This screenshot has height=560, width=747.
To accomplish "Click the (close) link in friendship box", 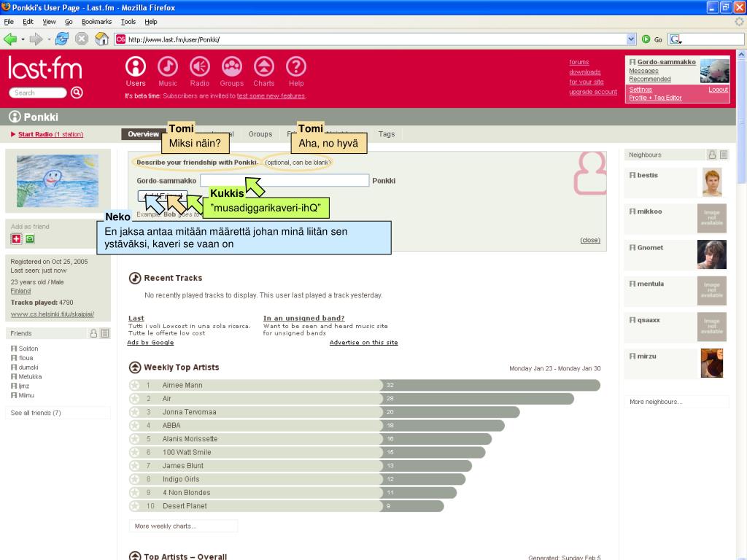I will point(589,240).
